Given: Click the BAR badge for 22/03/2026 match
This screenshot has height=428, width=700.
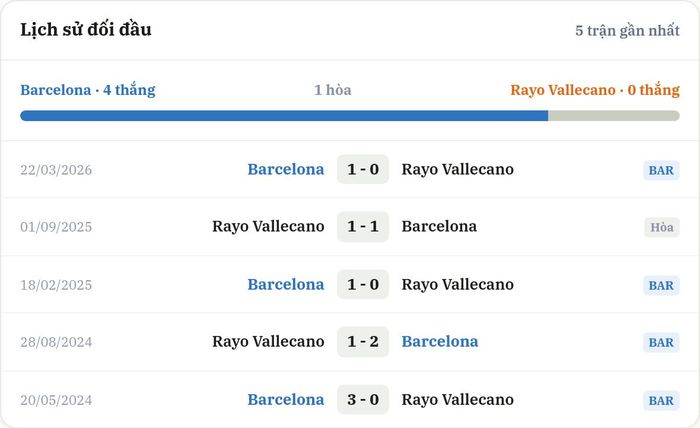Looking at the screenshot, I should (x=661, y=170).
